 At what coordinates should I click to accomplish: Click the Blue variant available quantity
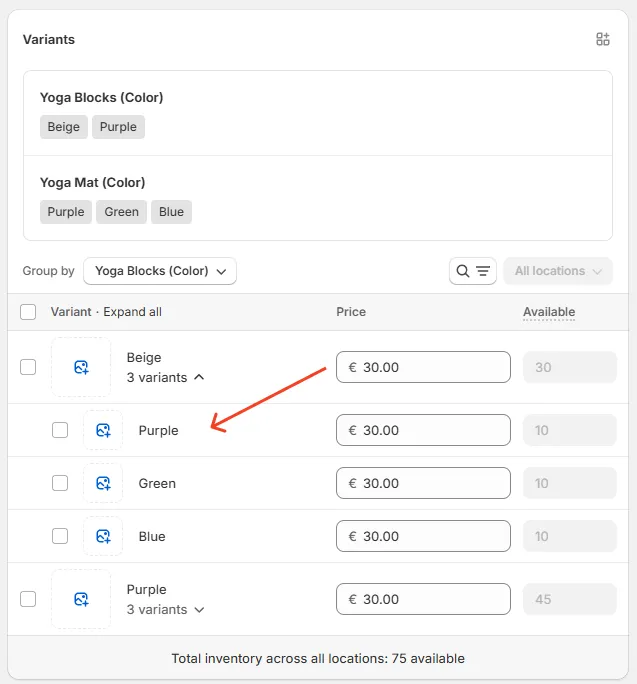pos(570,536)
